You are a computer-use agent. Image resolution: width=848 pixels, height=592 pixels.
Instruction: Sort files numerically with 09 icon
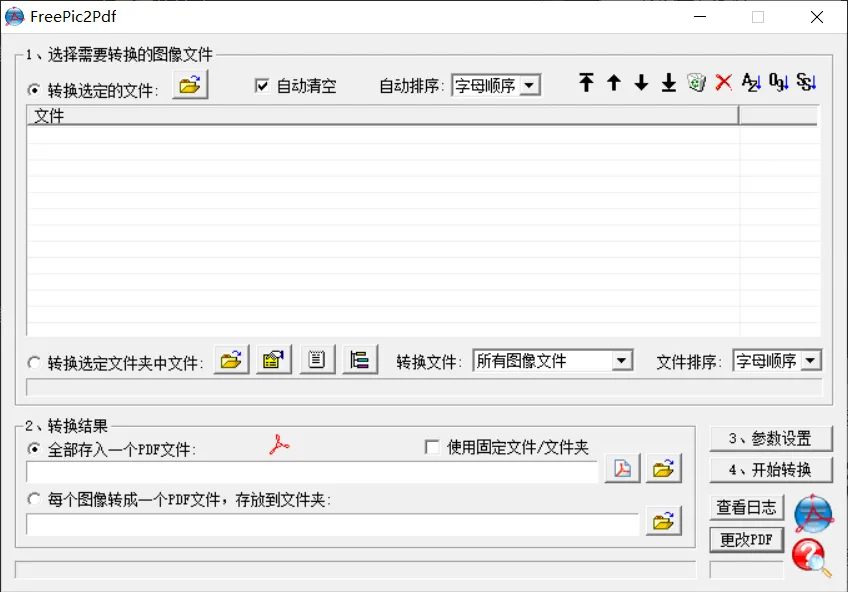pyautogui.click(x=779, y=83)
